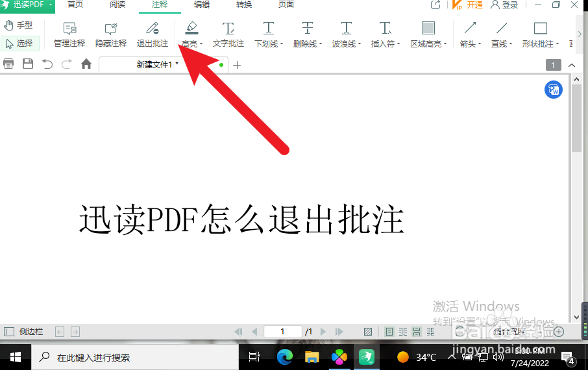
Task: Select the Hand (手型) tool
Action: click(x=19, y=25)
